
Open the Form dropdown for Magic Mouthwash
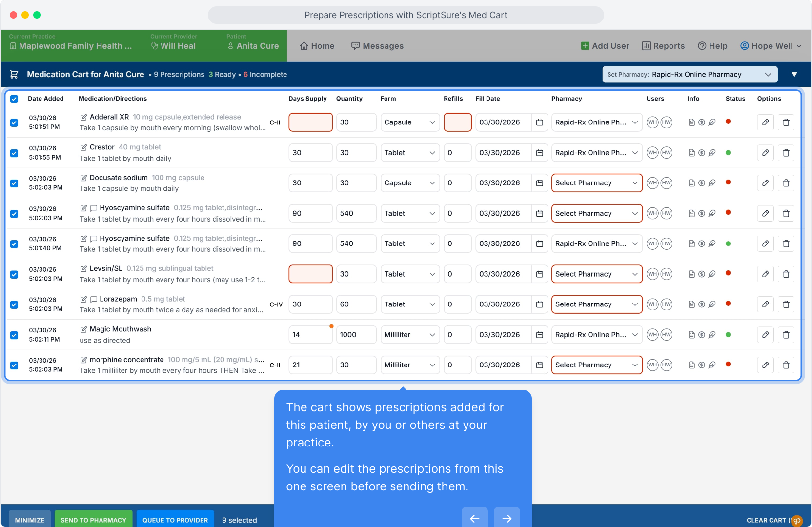pyautogui.click(x=410, y=335)
